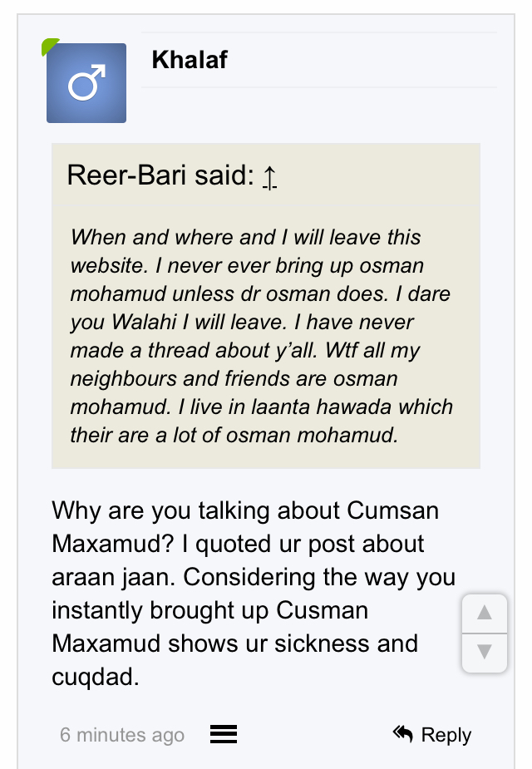Click the green online indicator on avatar
532x769 pixels.
pyautogui.click(x=49, y=46)
